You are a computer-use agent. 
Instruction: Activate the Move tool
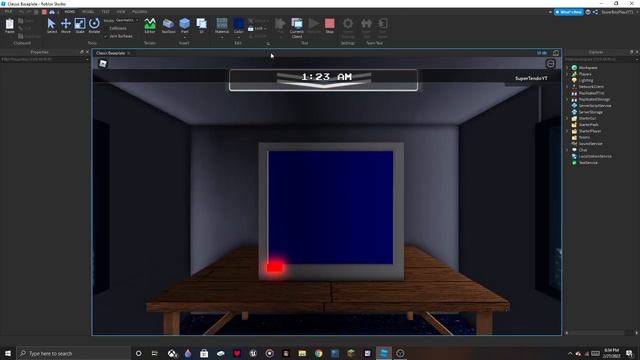[66, 25]
